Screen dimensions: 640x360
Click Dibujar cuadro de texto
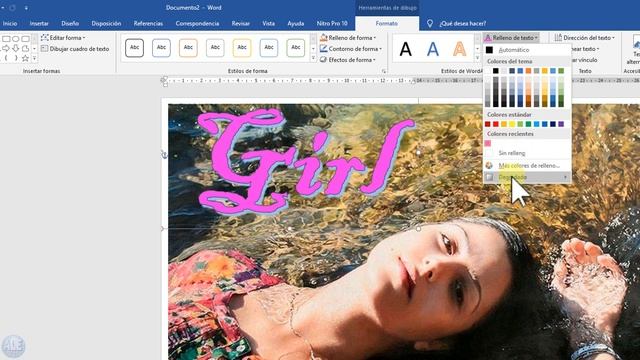75,49
